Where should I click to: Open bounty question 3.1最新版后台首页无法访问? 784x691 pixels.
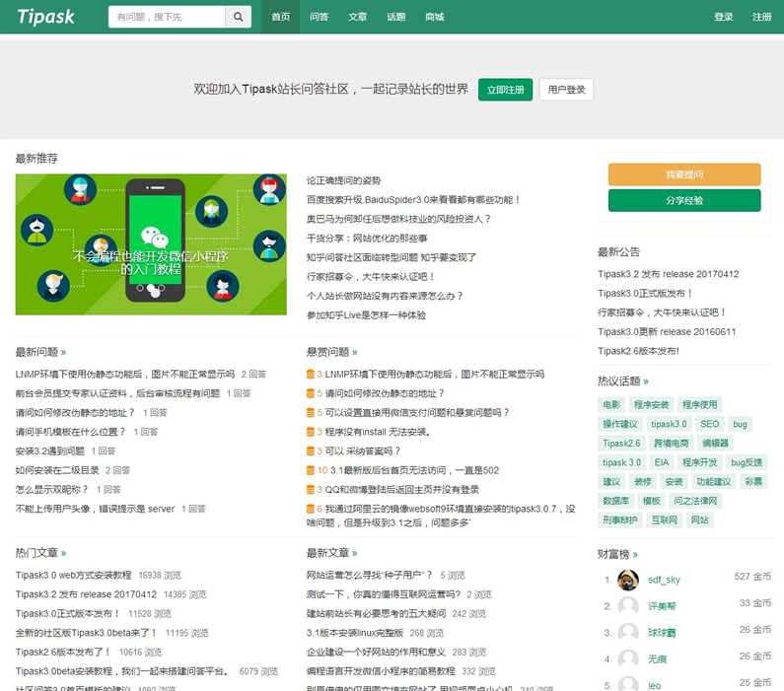coord(414,470)
